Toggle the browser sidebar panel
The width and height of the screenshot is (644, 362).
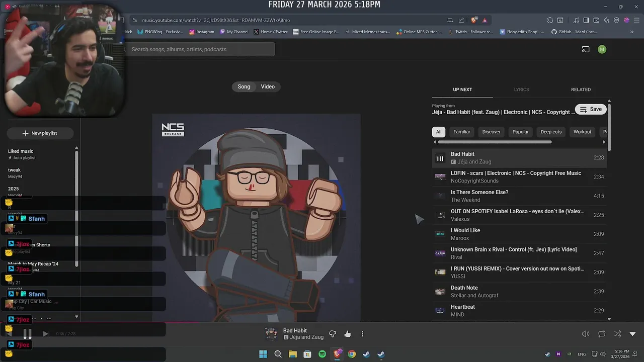pos(586,20)
